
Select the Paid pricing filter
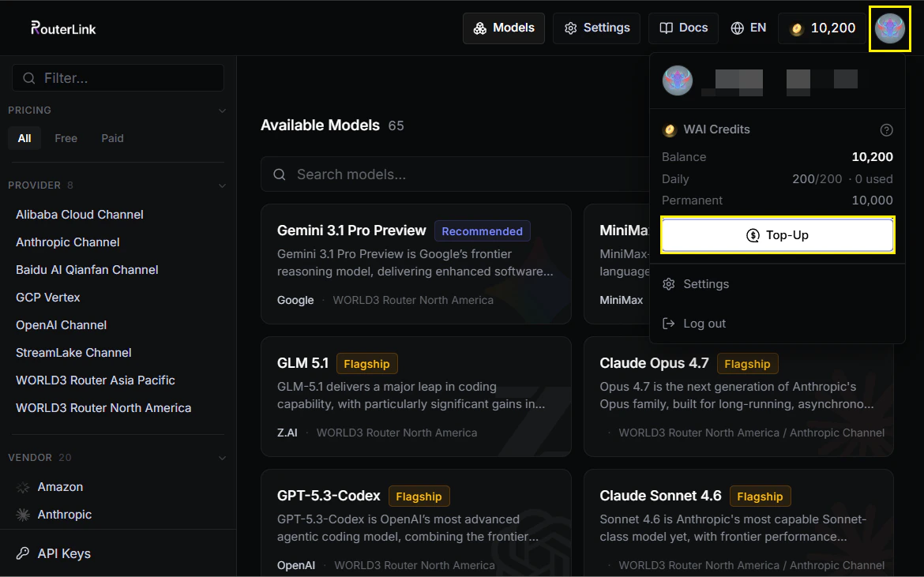pyautogui.click(x=112, y=138)
